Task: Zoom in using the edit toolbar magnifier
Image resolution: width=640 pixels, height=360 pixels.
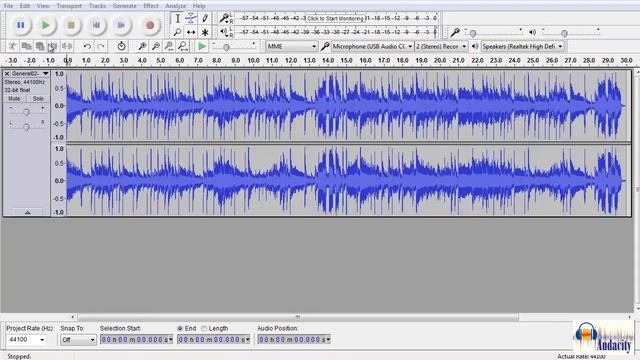Action: (142, 46)
